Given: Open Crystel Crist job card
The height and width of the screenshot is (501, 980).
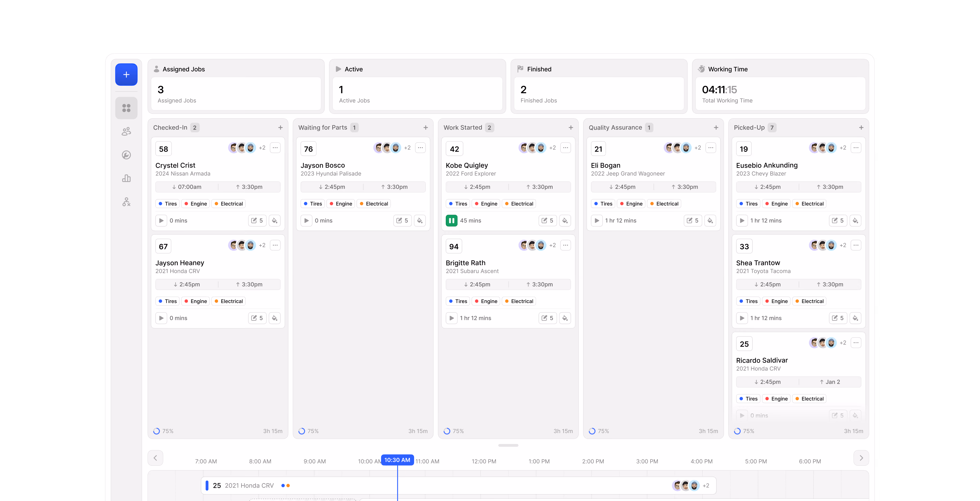Looking at the screenshot, I should [218, 184].
